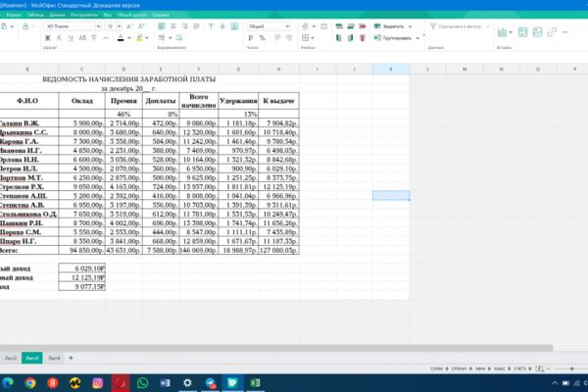Apply strikethrough text formatting
588x392 pixels.
[94, 38]
